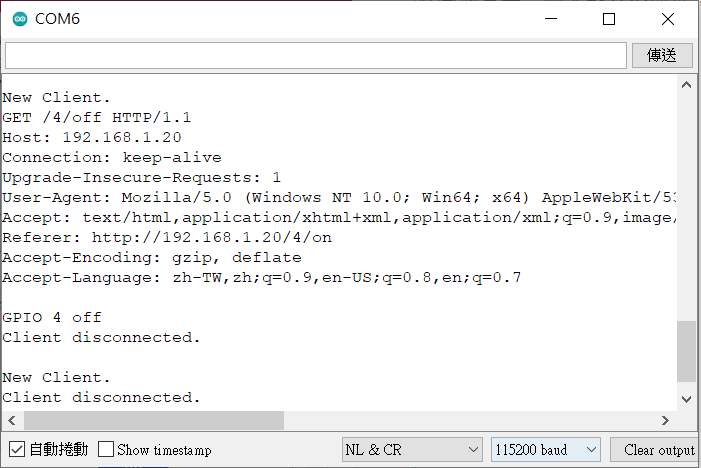Open the NL & CR line ending dropdown
Viewport: 701px width, 468px height.
(412, 450)
